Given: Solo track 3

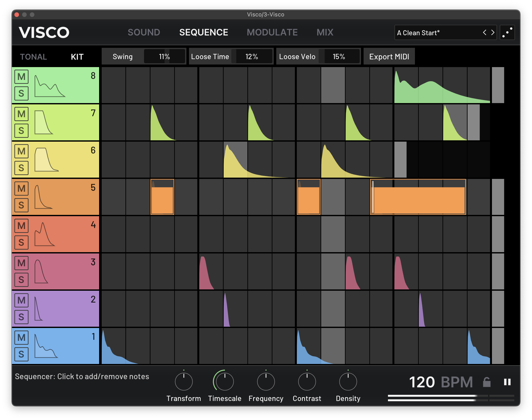Looking at the screenshot, I should coord(21,280).
